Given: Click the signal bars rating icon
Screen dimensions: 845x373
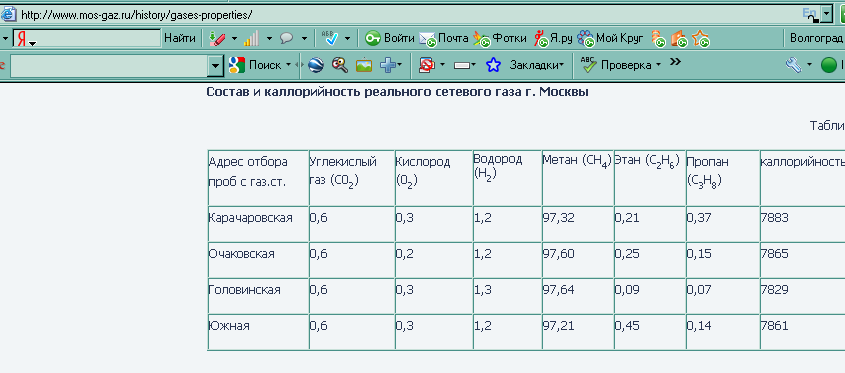Looking at the screenshot, I should pyautogui.click(x=251, y=38).
